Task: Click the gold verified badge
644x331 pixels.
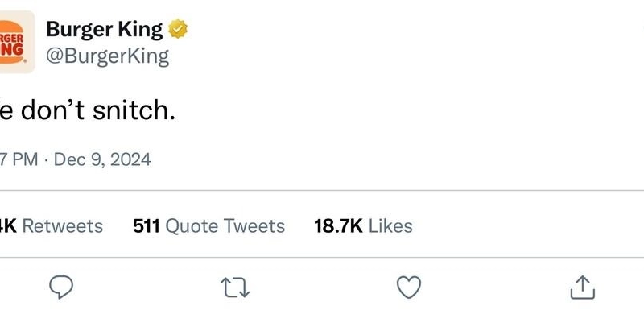Action: [x=178, y=30]
